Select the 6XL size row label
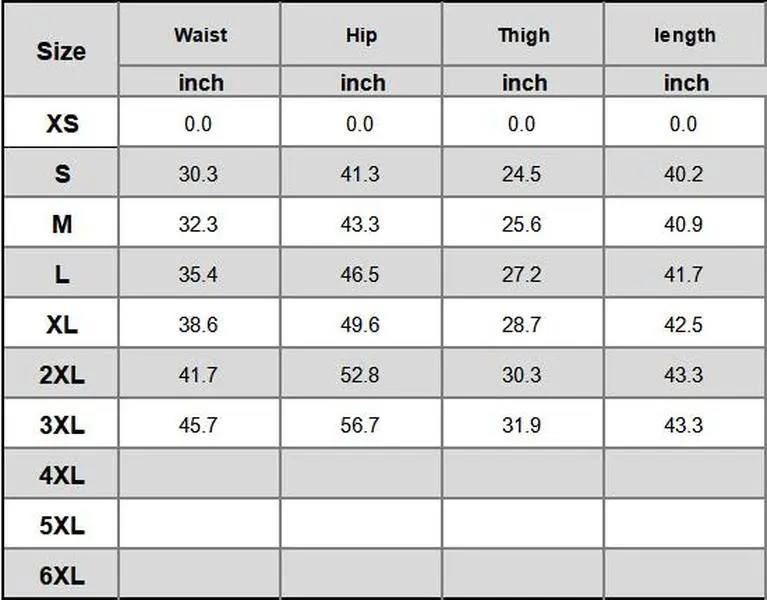 61,576
